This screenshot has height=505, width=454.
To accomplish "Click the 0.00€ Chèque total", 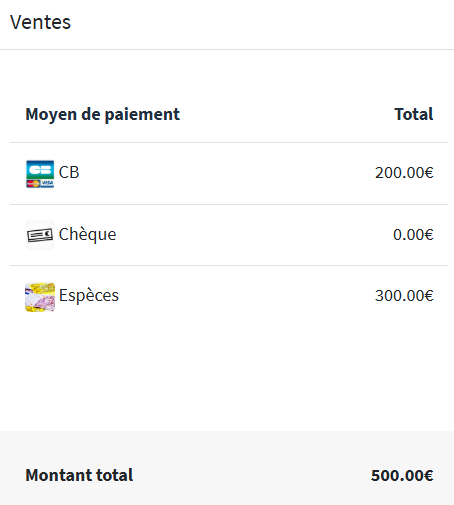I will [413, 235].
